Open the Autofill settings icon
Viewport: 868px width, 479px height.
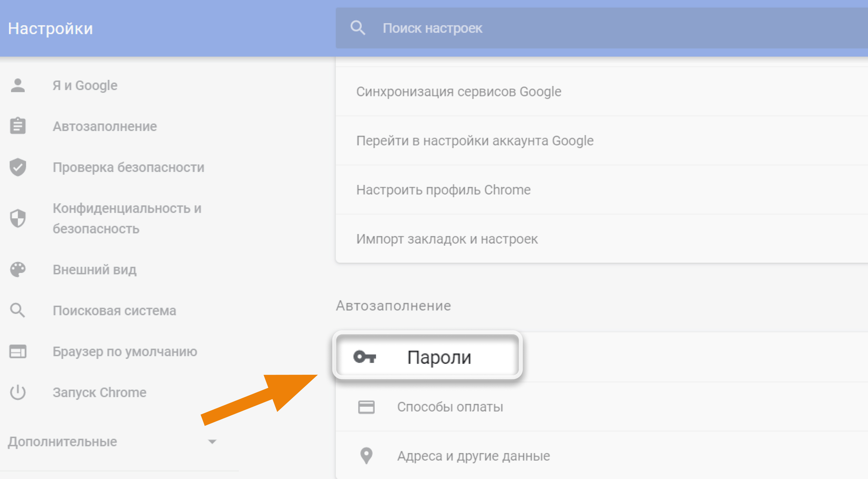coord(18,126)
